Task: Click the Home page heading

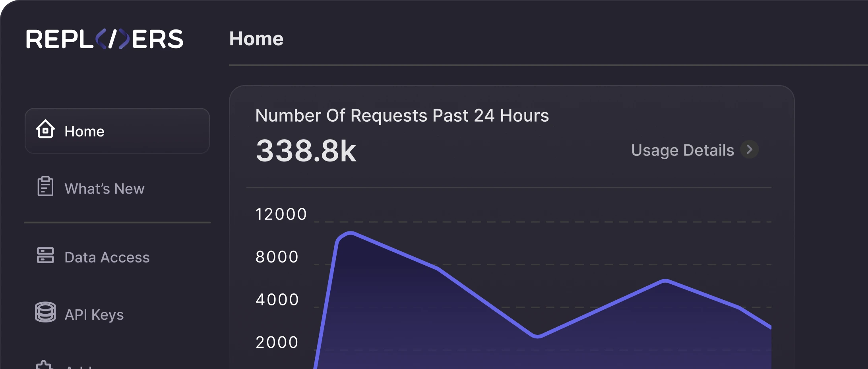Action: tap(256, 39)
